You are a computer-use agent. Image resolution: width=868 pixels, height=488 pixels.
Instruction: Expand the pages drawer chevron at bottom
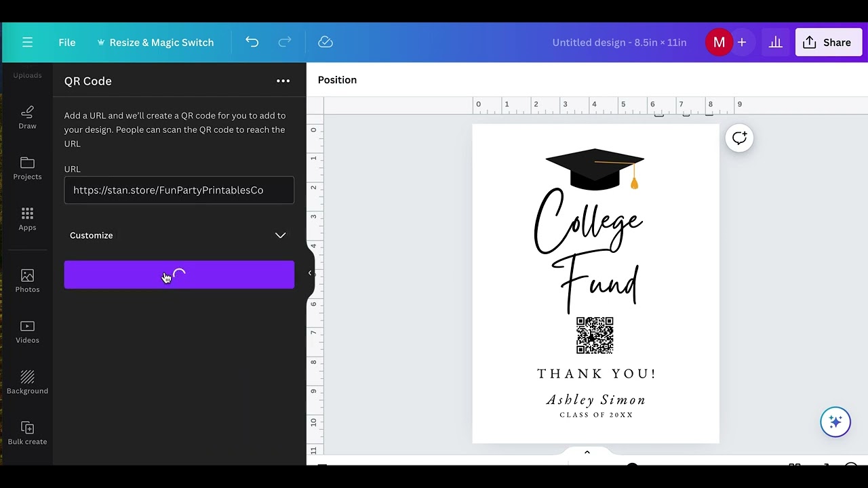[x=587, y=452]
